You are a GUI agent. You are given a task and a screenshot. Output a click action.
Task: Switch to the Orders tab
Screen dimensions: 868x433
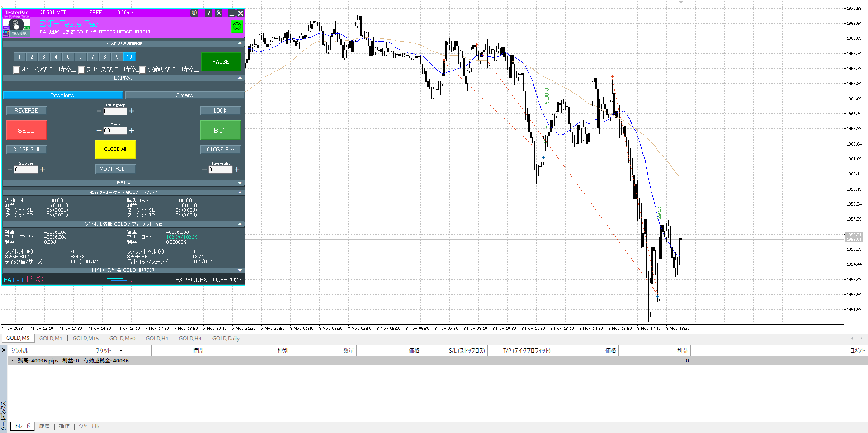[x=184, y=95]
